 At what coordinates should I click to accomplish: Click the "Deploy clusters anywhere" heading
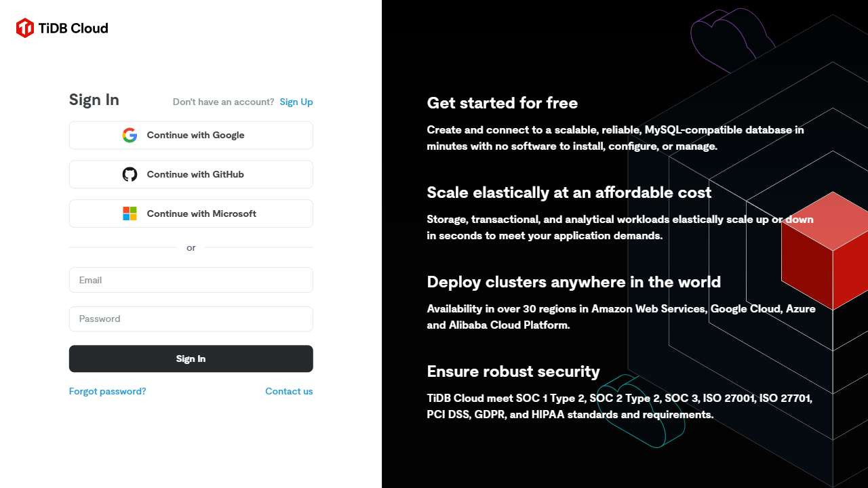tap(573, 282)
